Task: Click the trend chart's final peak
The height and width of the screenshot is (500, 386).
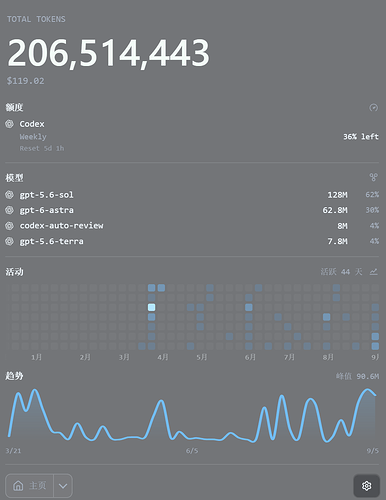Action: pos(368,389)
